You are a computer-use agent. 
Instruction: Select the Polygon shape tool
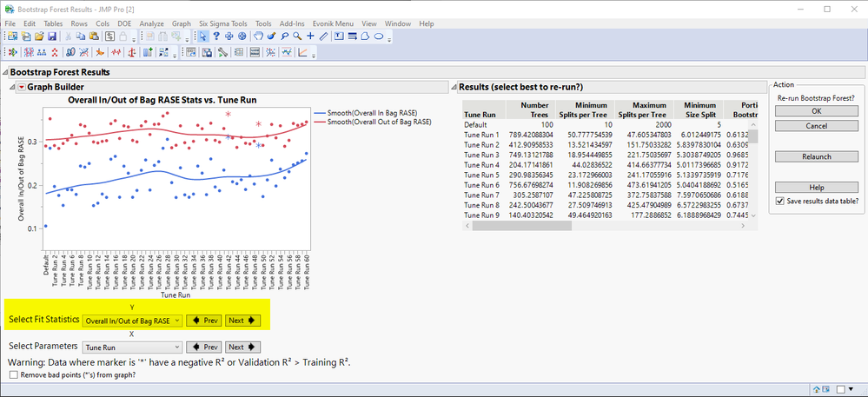365,36
